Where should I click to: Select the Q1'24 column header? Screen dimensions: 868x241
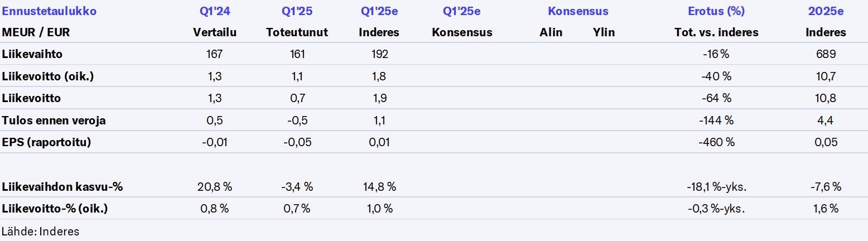point(215,11)
